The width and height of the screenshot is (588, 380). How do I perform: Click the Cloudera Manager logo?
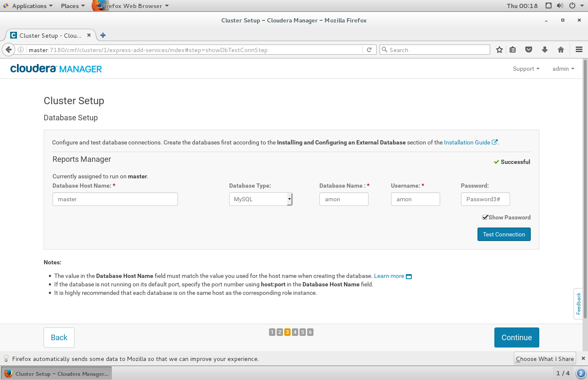coord(56,69)
